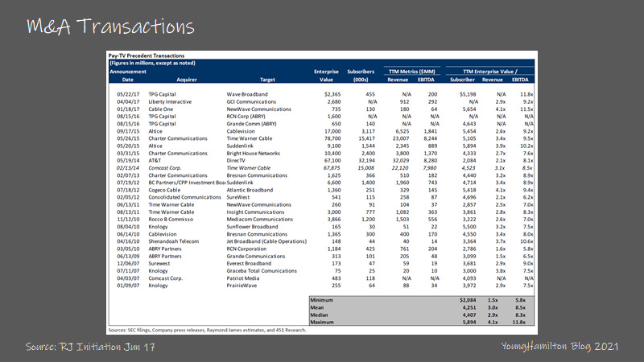Viewport: 644px width, 362px height.
Task: Select target 'Graceba Total Comunications'
Action: [262, 271]
